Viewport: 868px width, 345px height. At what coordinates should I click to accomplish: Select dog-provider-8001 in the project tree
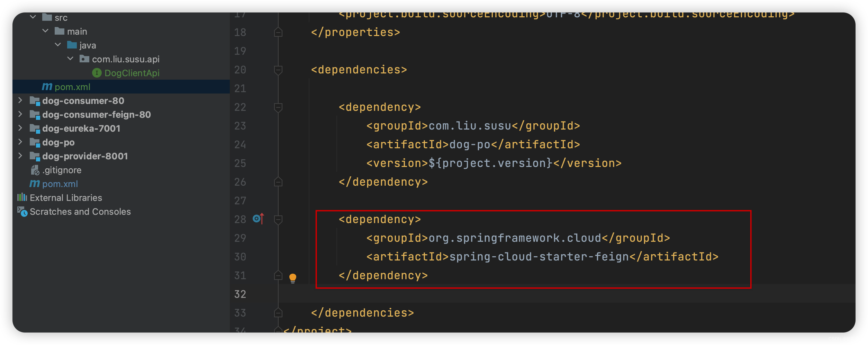pyautogui.click(x=85, y=156)
